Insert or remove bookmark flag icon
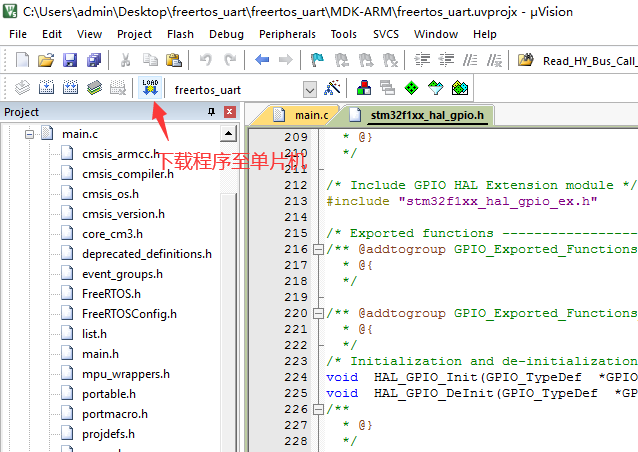 click(x=317, y=60)
